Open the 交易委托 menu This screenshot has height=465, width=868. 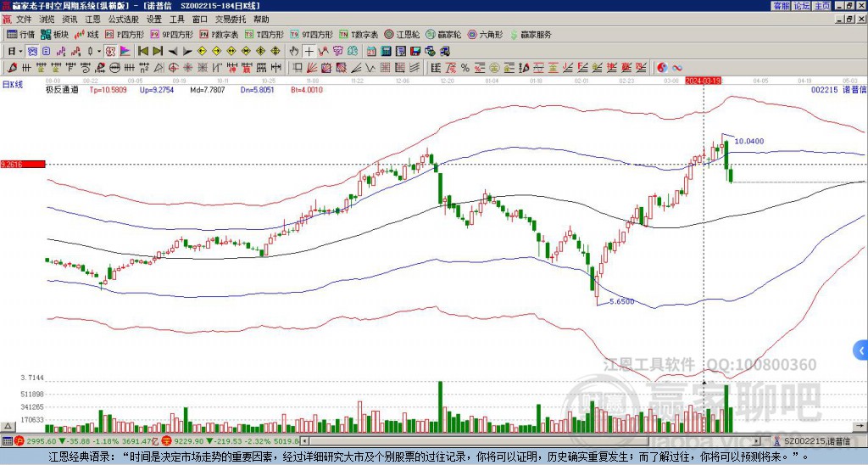pyautogui.click(x=231, y=20)
